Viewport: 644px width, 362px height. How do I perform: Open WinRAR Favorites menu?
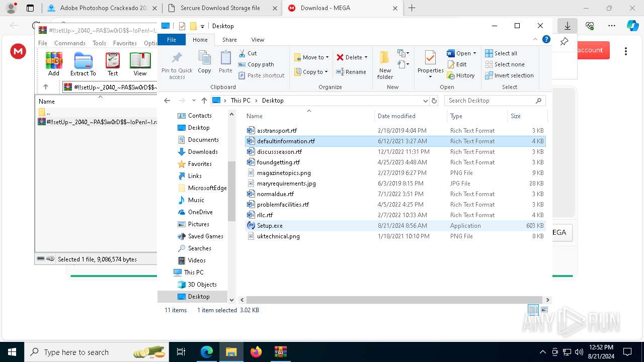coord(125,43)
